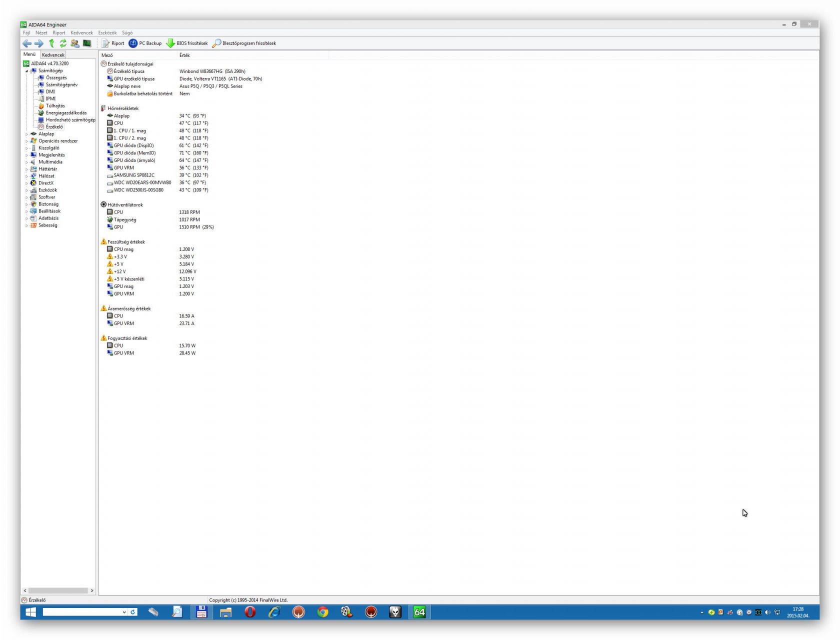This screenshot has width=840, height=640.
Task: Open the green monitor graph toolbar icon
Action: pyautogui.click(x=87, y=43)
